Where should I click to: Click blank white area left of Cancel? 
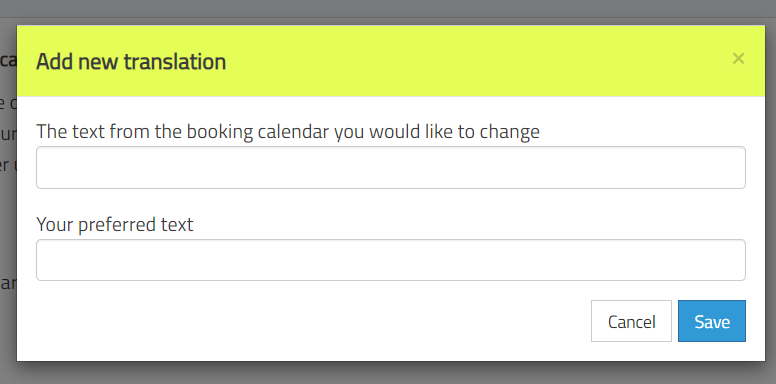(312, 321)
